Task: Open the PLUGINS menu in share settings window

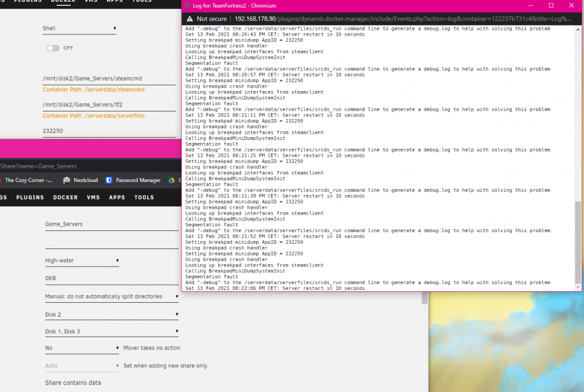Action: click(x=30, y=198)
